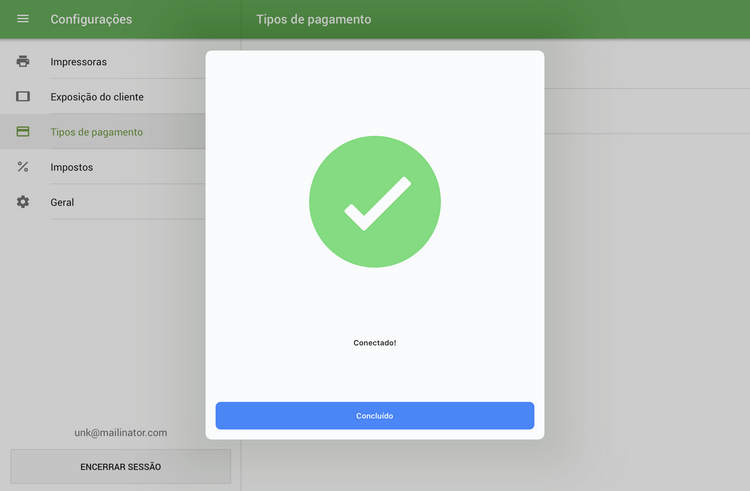This screenshot has width=750, height=491.
Task: Click the ENCERRAR SESSÃO button
Action: pyautogui.click(x=120, y=467)
